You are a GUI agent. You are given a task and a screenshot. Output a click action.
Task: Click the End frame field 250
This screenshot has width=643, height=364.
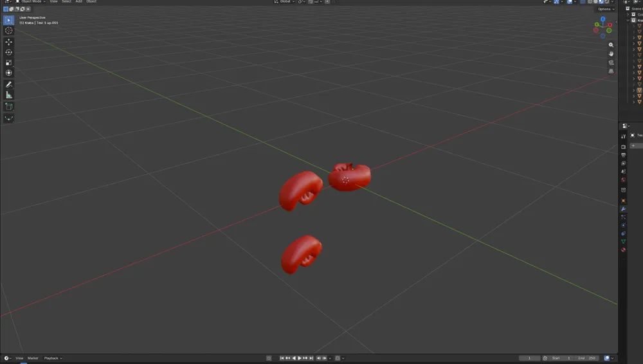587,358
